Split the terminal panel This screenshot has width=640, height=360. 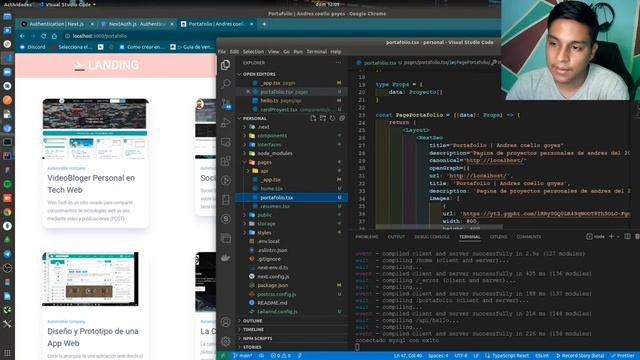pyautogui.click(x=627, y=236)
